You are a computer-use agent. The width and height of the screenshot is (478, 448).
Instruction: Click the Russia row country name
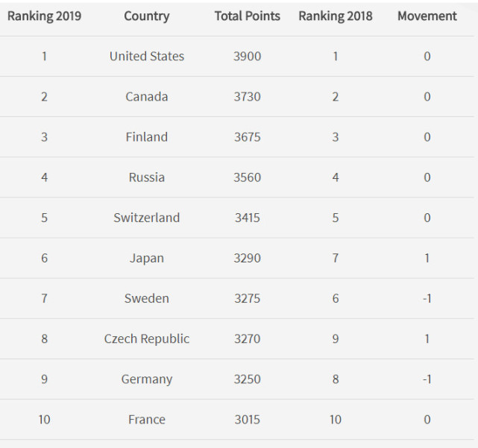147,177
